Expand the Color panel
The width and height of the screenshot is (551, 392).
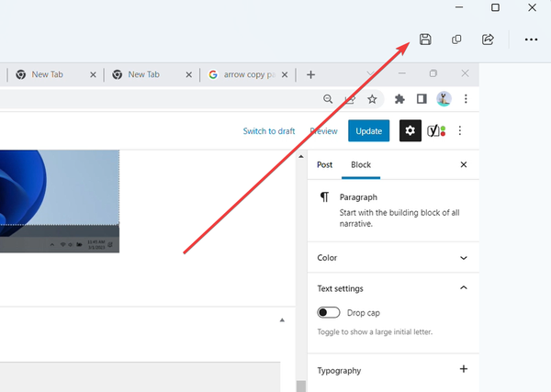[x=393, y=258]
